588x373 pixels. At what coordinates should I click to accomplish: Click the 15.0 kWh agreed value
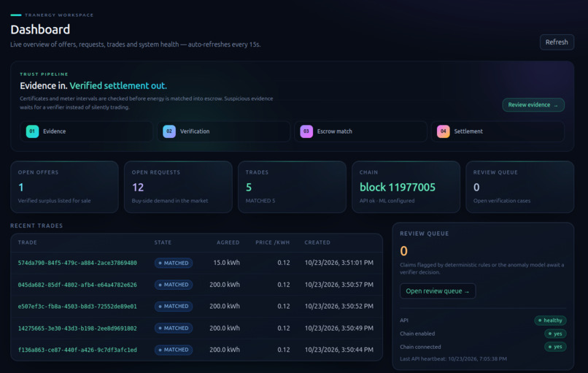tap(226, 263)
